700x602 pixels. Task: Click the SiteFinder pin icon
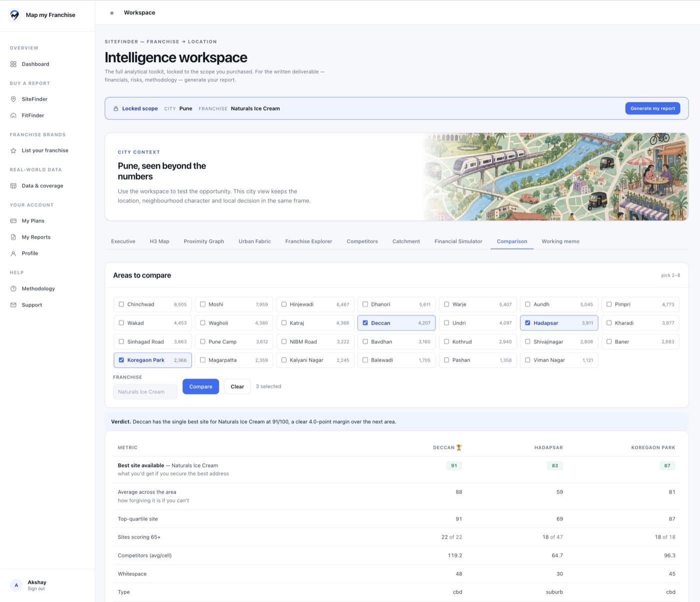(13, 99)
